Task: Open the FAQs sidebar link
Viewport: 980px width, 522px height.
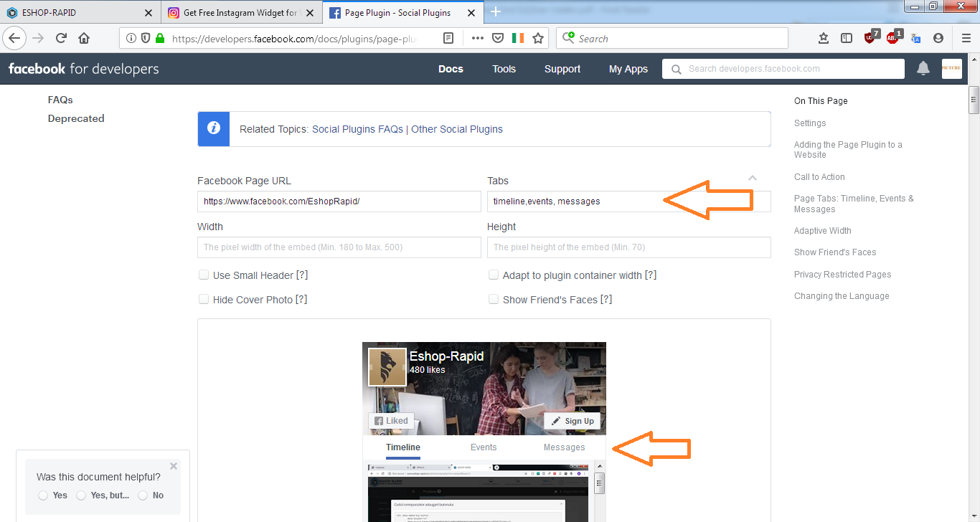Action: point(60,100)
